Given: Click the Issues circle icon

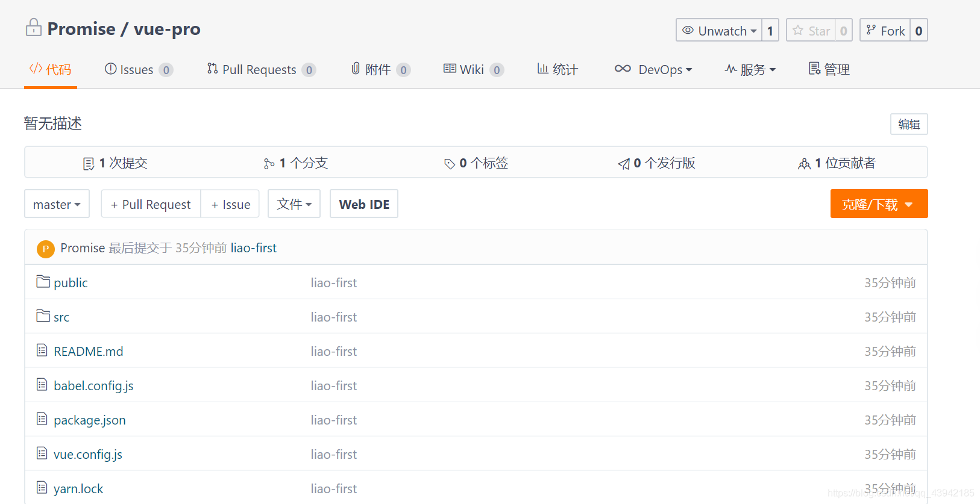Looking at the screenshot, I should pos(110,69).
